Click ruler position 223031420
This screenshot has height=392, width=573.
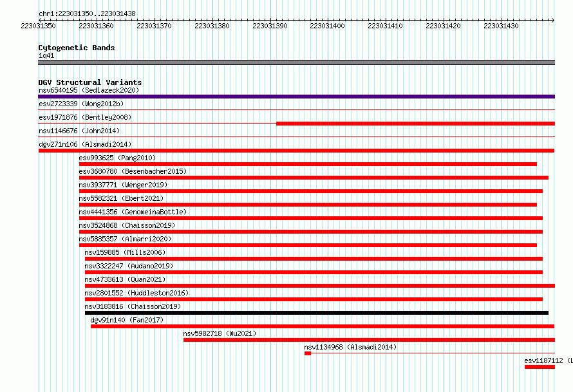(444, 26)
